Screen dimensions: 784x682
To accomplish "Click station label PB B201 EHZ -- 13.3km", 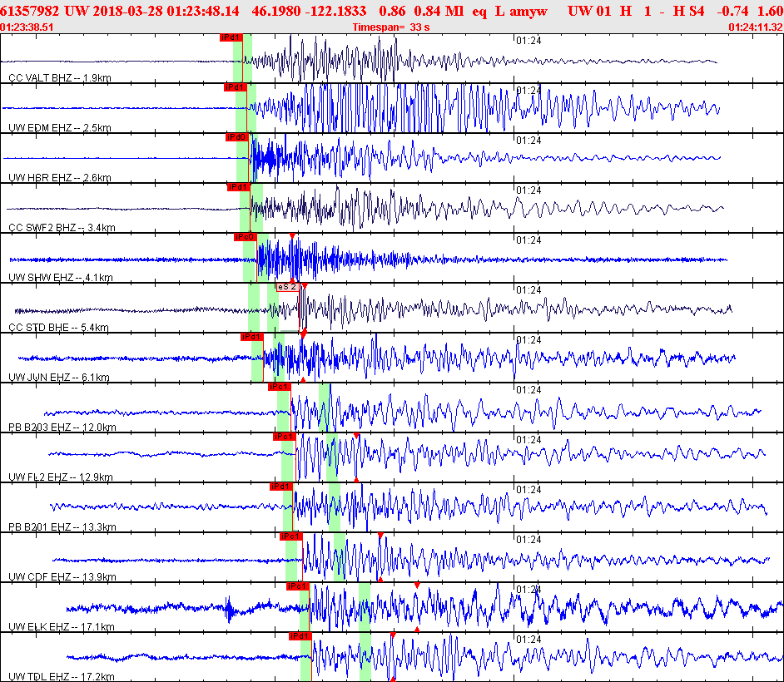I will coord(62,527).
